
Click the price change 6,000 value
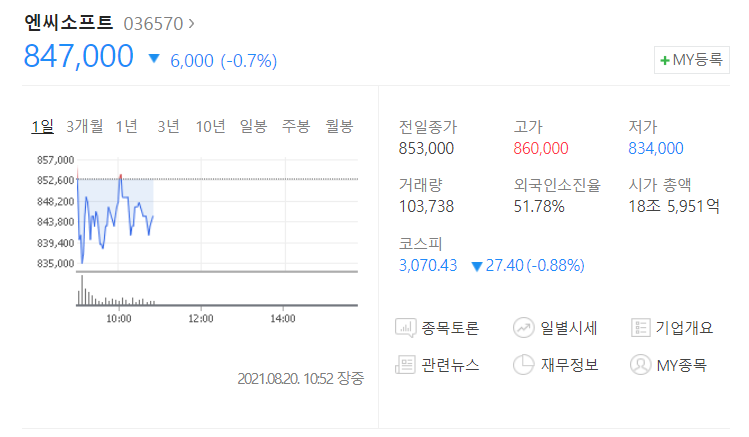(x=192, y=61)
